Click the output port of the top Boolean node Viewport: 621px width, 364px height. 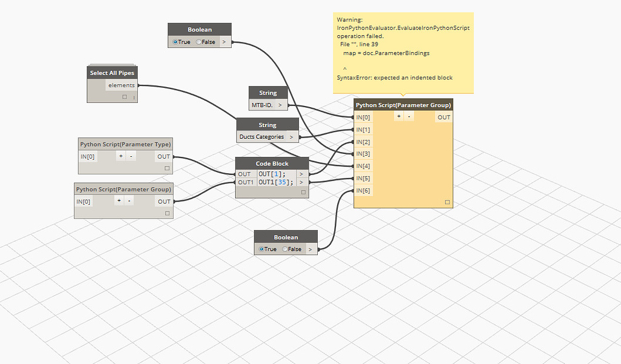[x=224, y=42]
